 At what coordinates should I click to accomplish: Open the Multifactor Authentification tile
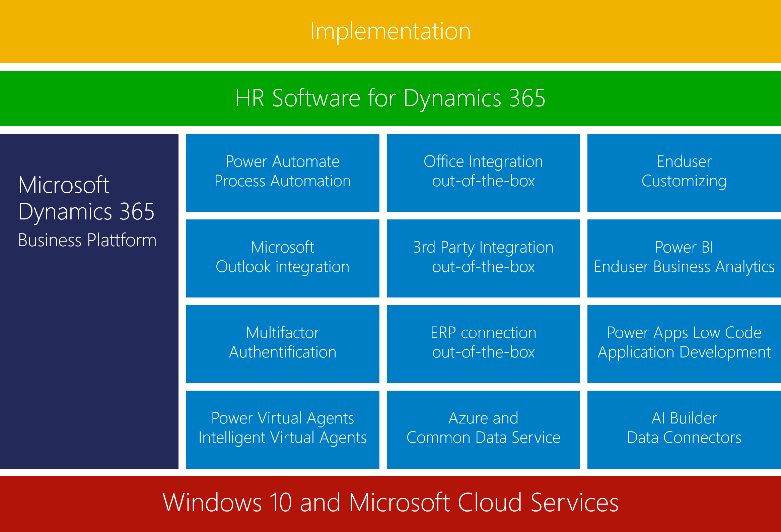tap(283, 343)
